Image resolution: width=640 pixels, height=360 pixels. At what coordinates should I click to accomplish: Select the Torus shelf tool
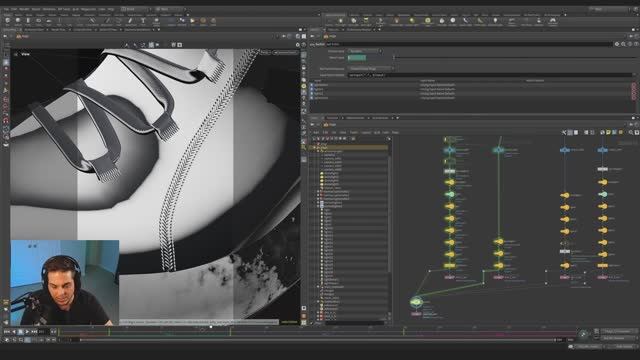[38, 21]
